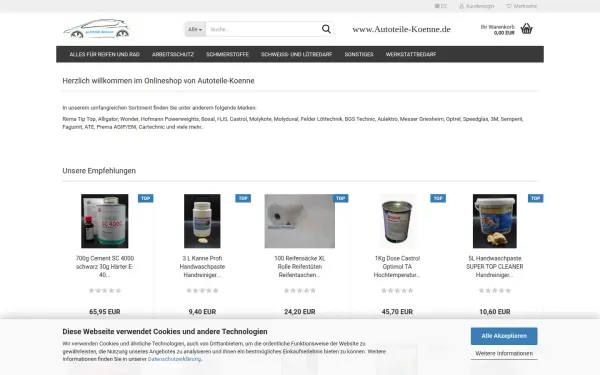Viewport: 600px width, 375px height.
Task: Click star rating under 5L Handwaschpaste
Action: pos(495,290)
